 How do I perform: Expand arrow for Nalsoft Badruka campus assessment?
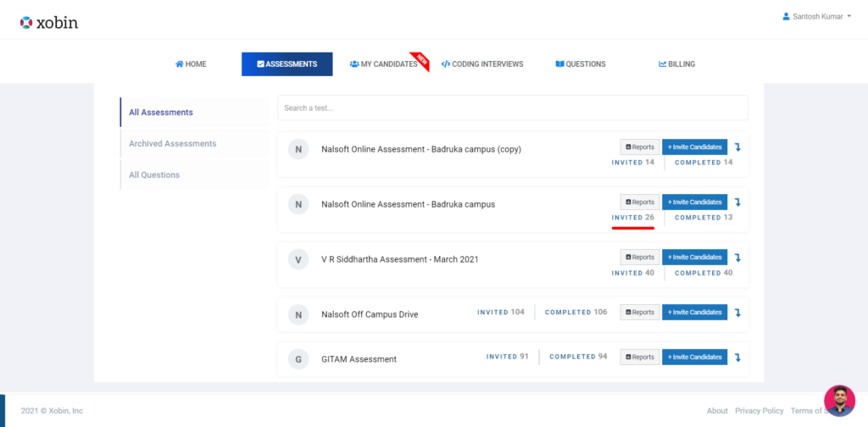737,202
